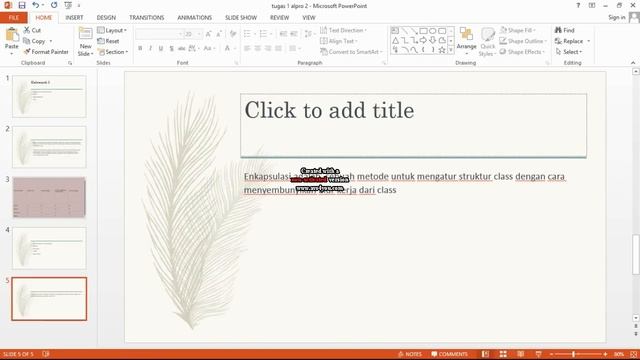Toggle Bold formatting
Screen dimensions: 640x360
(x=140, y=49)
